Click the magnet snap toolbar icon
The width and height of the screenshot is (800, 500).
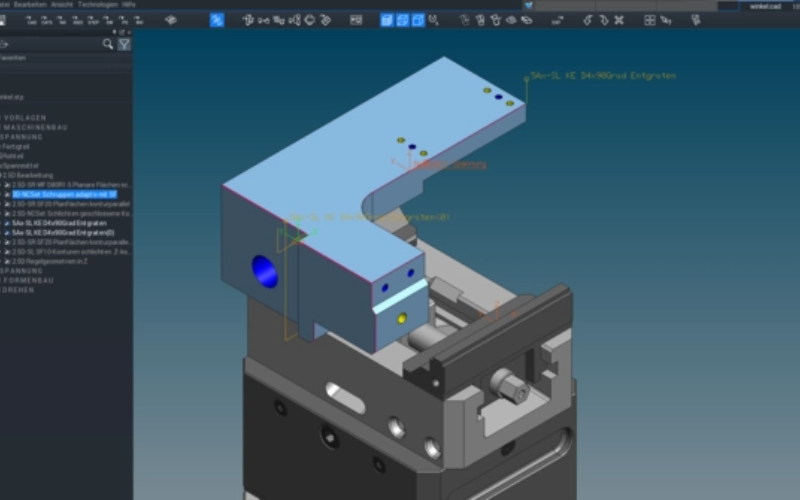point(434,20)
